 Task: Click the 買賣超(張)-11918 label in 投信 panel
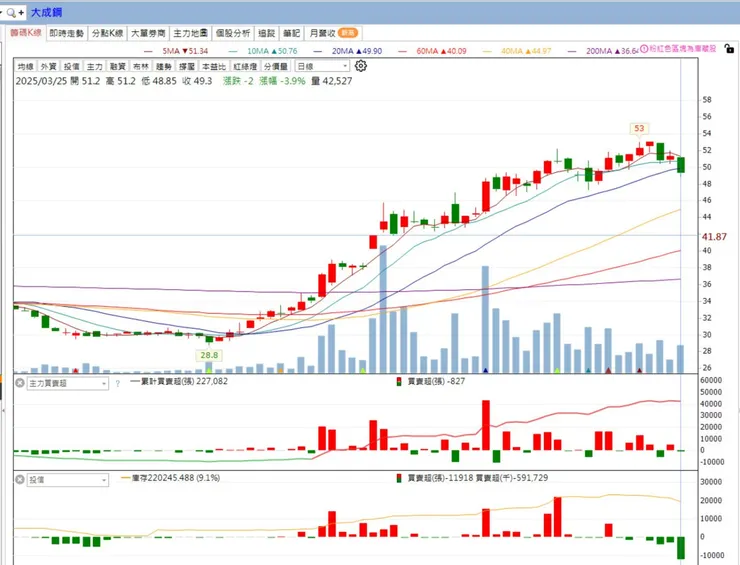[x=440, y=478]
